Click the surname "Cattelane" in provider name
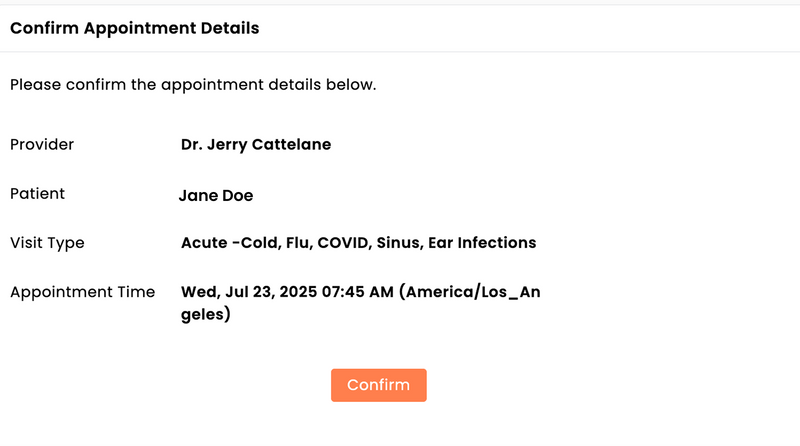Viewport: 800px width, 446px height. click(290, 144)
